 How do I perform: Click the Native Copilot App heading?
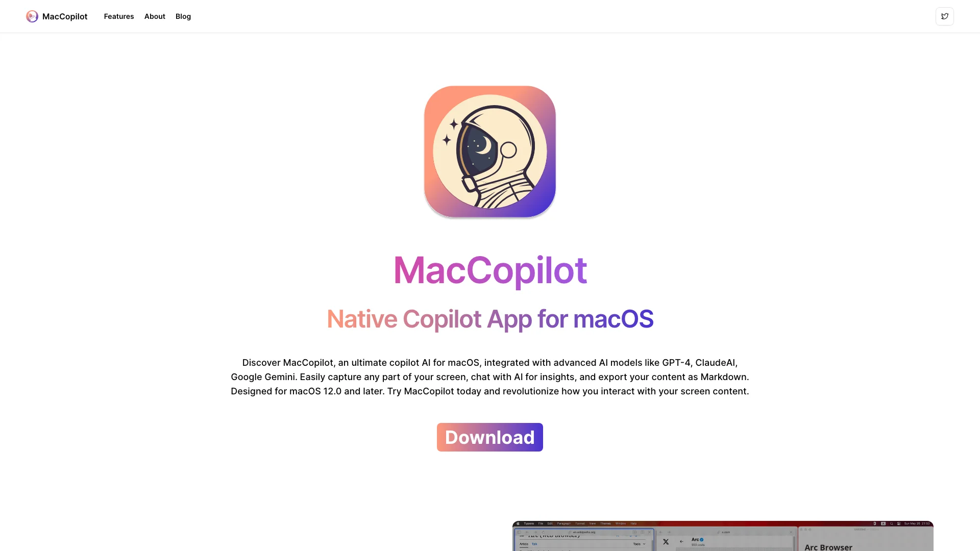coord(490,317)
